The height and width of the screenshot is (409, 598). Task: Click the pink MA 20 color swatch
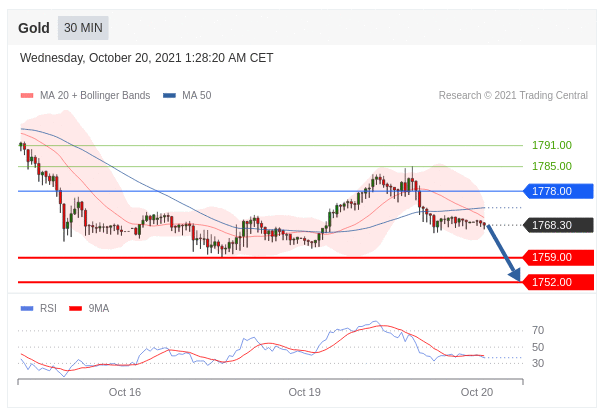[27, 96]
